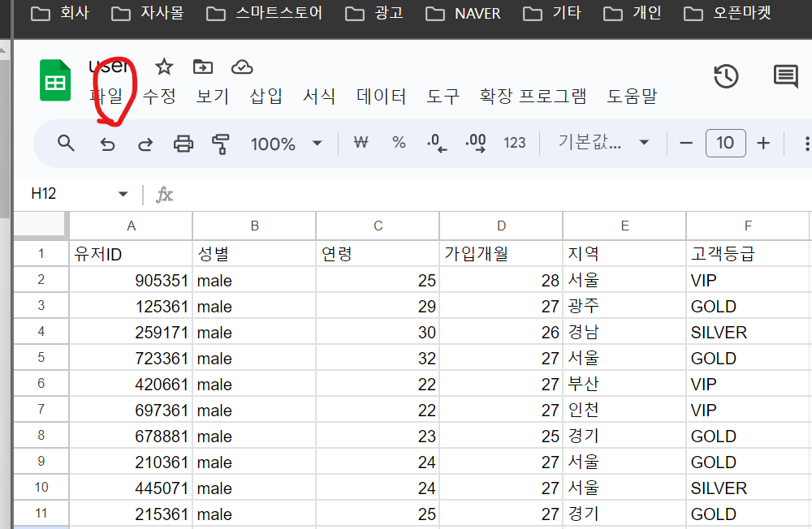
Task: Select the 지역 header cell
Action: (624, 254)
